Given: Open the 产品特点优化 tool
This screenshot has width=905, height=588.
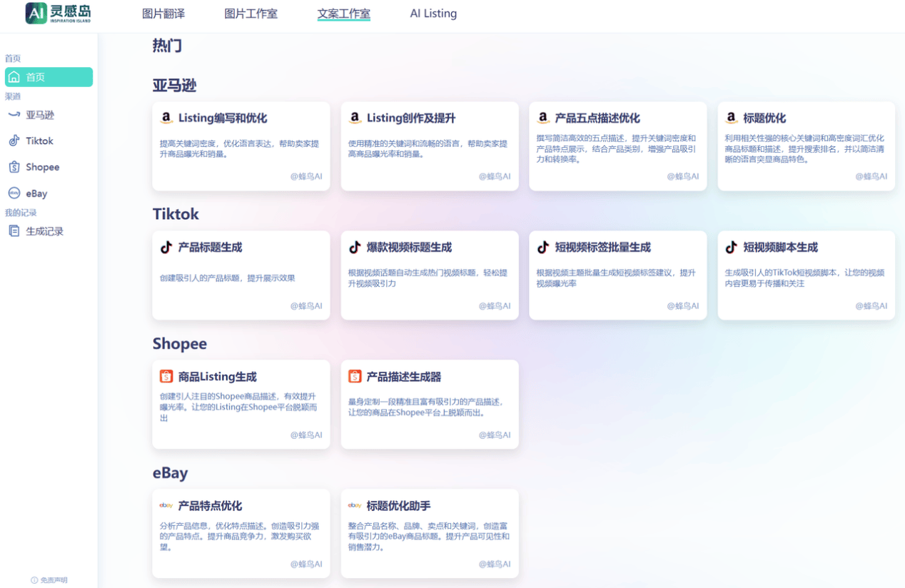Looking at the screenshot, I should (241, 534).
